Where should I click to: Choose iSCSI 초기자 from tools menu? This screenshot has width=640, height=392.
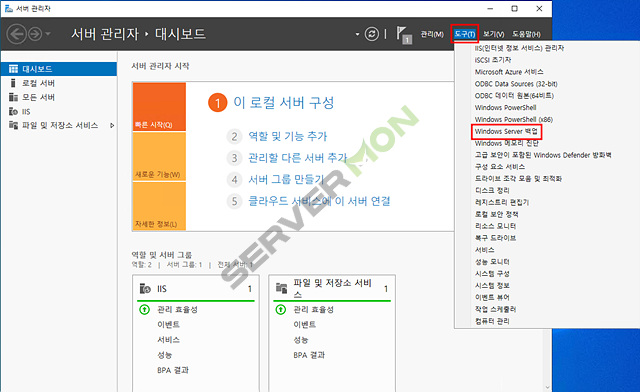click(493, 60)
